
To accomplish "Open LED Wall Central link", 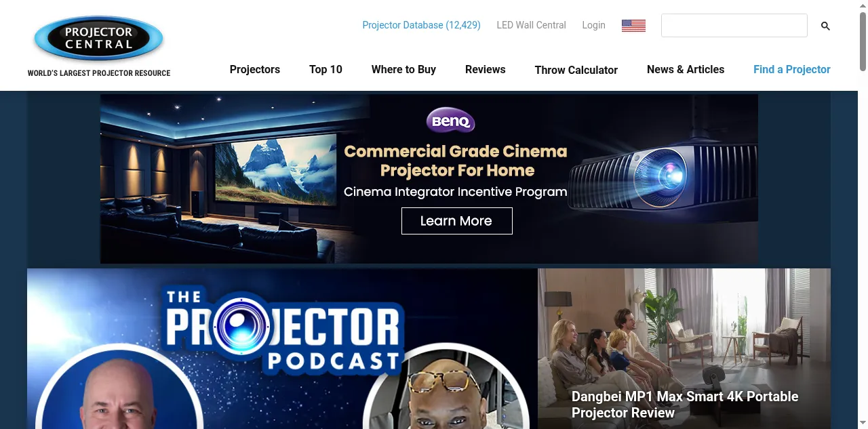I will pos(531,25).
